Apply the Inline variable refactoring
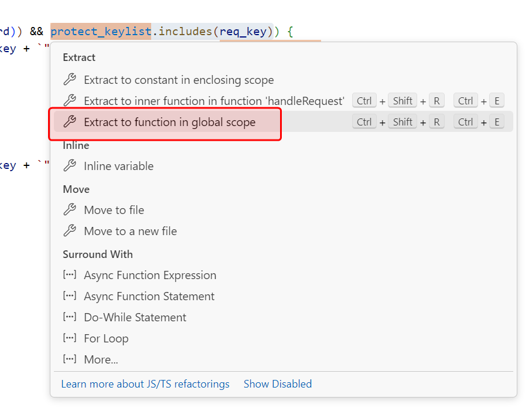 pos(118,166)
